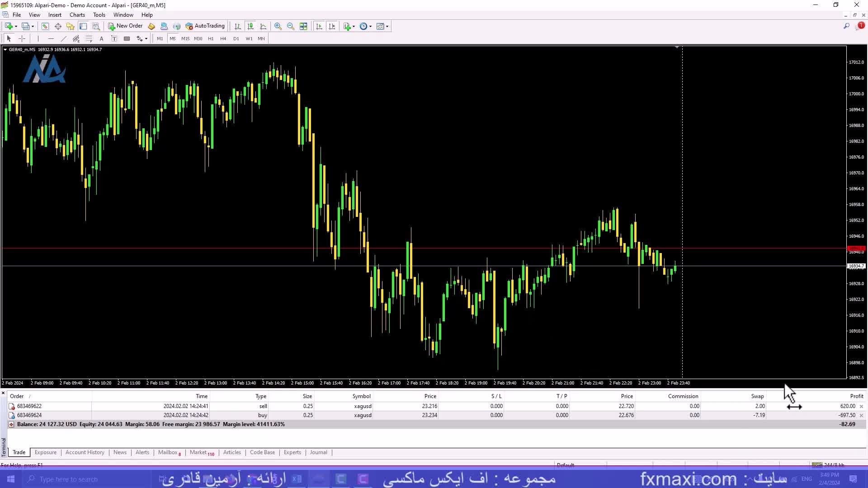The height and width of the screenshot is (488, 868).
Task: Expand the Indicators list dropdown
Action: pyautogui.click(x=353, y=26)
